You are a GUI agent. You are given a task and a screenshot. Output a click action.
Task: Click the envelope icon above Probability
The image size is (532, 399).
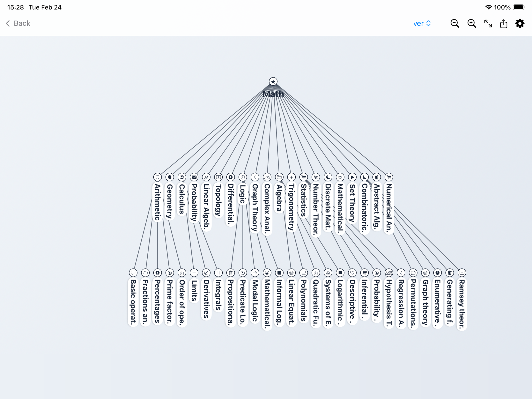194,177
